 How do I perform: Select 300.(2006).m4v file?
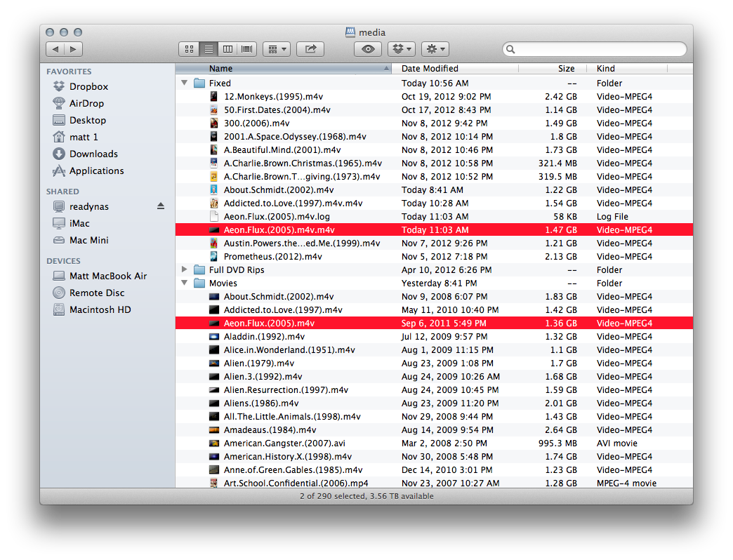[x=435, y=124]
